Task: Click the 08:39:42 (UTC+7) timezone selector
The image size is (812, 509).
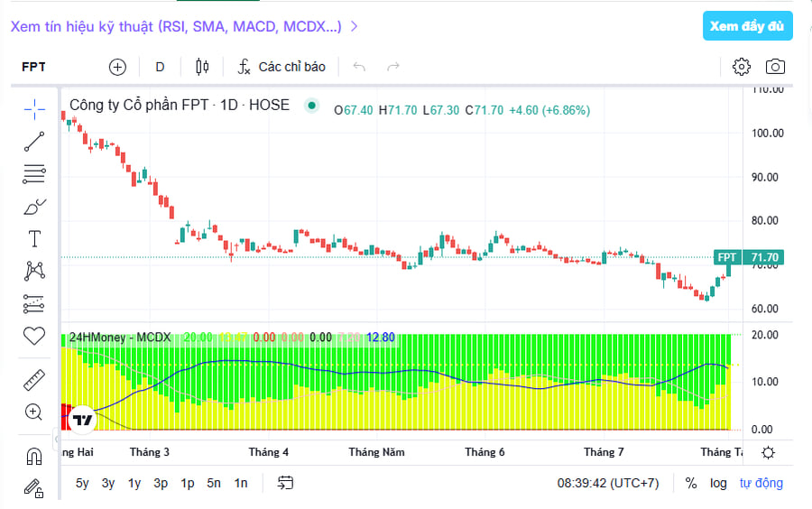Action: coord(608,483)
